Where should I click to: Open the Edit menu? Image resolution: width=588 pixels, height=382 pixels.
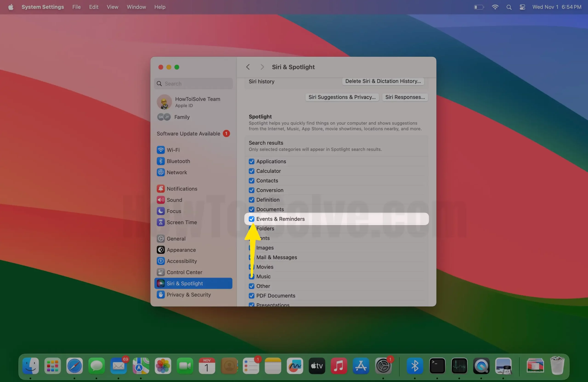click(x=94, y=7)
